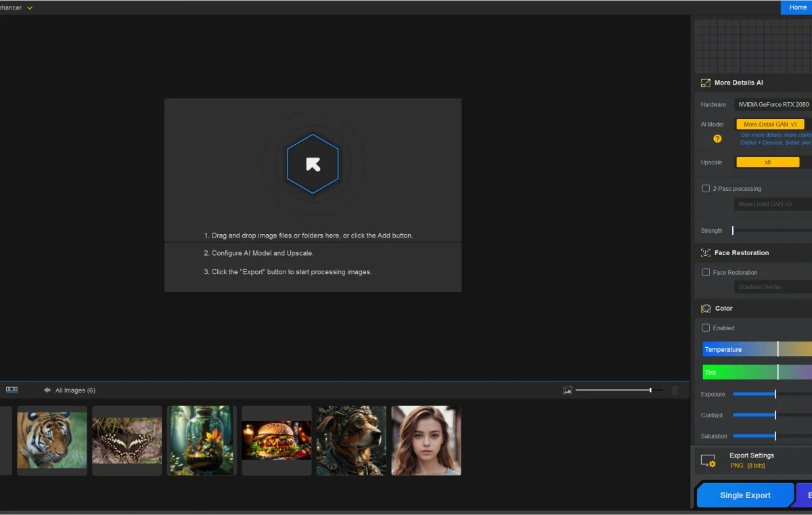Screen dimensions: 812x515
Task: Click the Single Export button
Action: tap(744, 495)
